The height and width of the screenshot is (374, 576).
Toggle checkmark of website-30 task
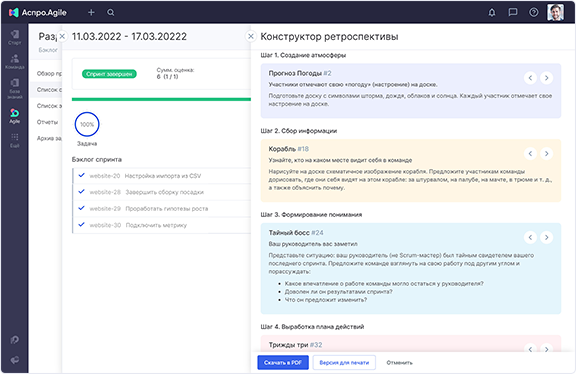(82, 224)
